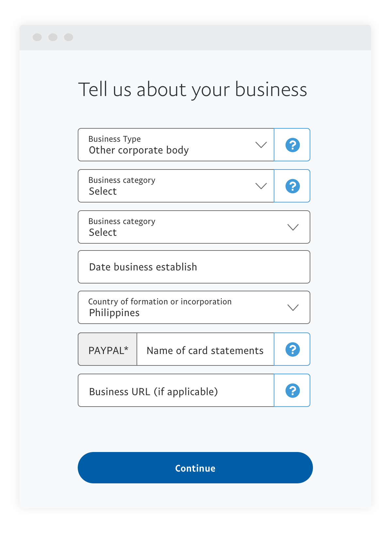
Task: Click the first gray window dot
Action: [37, 37]
